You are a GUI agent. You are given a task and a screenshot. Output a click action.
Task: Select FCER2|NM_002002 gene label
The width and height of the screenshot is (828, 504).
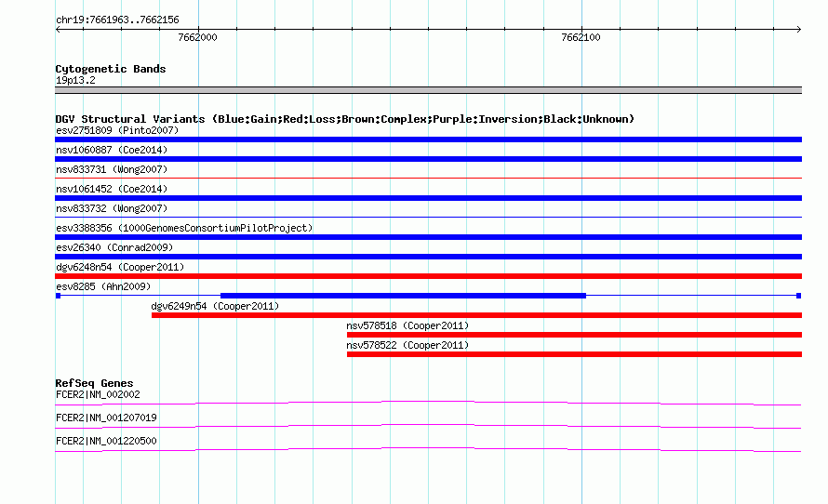click(x=98, y=394)
